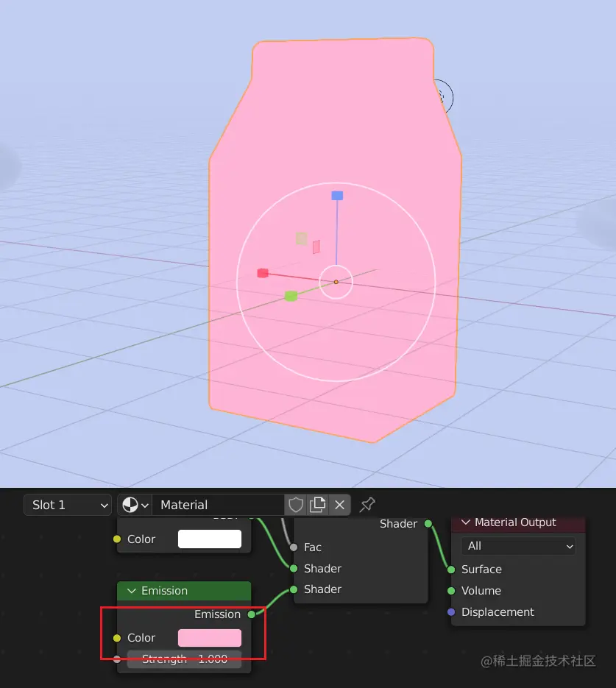
Task: Toggle the pin node tree icon
Action: (367, 505)
